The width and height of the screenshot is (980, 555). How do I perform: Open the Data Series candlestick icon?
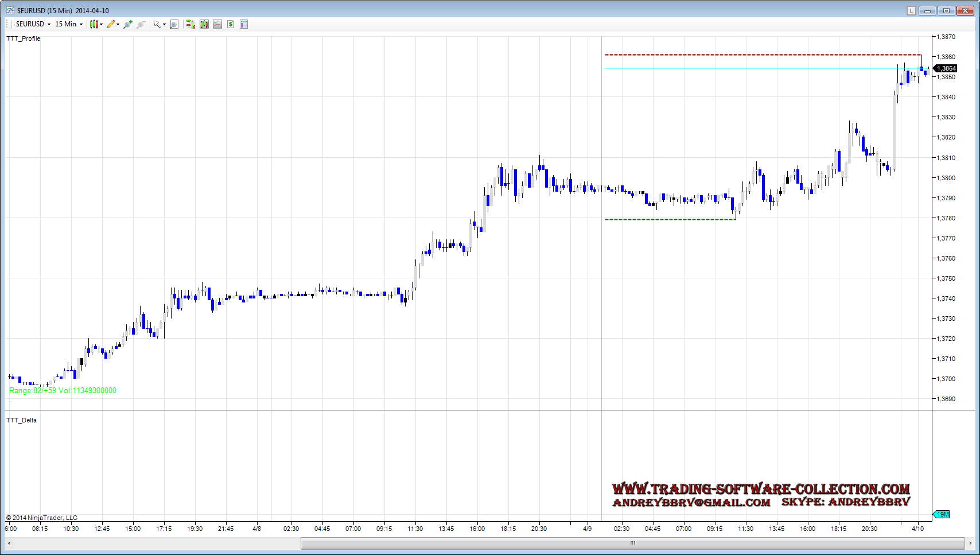pyautogui.click(x=204, y=24)
